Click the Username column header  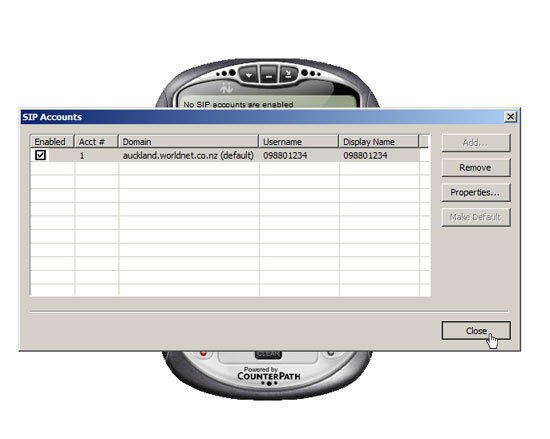coord(299,142)
